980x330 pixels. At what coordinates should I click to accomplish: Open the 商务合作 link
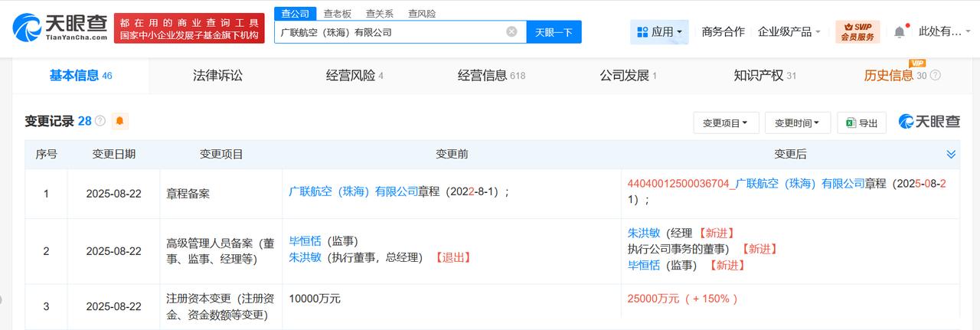tap(723, 32)
